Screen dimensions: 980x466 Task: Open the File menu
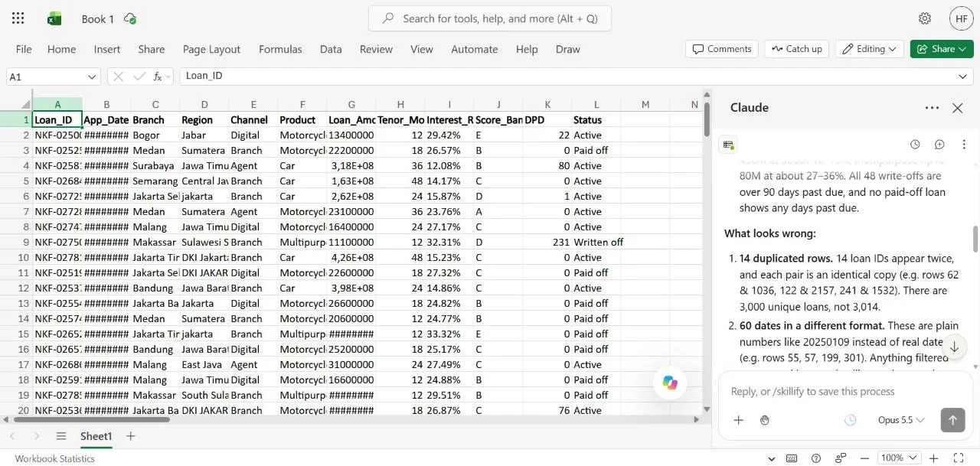click(x=24, y=49)
